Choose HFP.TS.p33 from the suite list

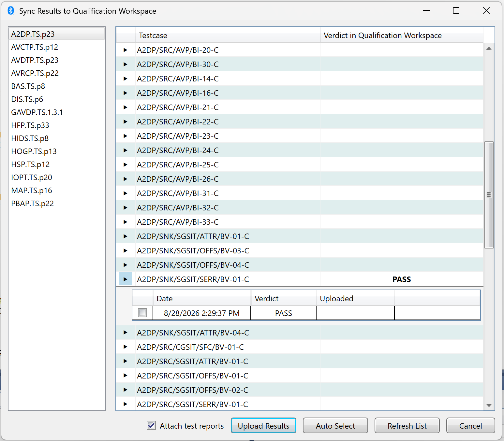[x=57, y=125]
